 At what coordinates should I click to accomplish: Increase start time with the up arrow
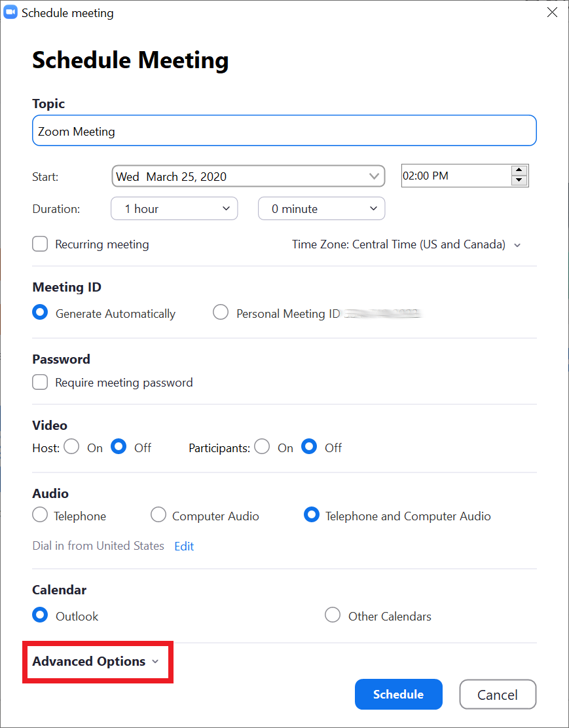click(519, 170)
